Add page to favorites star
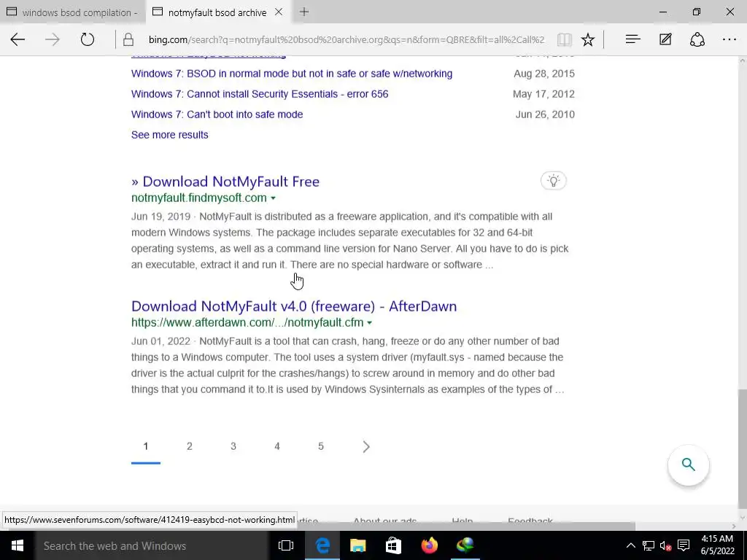The height and width of the screenshot is (560, 747). tap(588, 39)
